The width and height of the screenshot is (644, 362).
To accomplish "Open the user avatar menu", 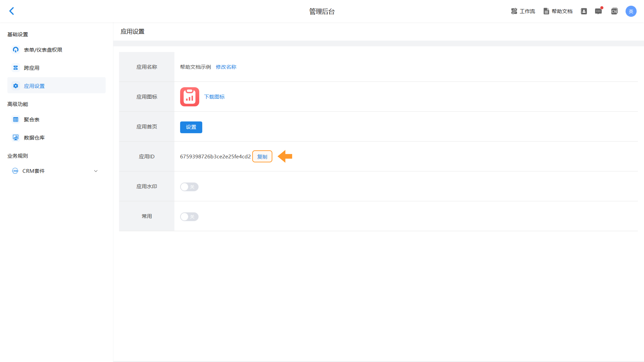I will tap(631, 11).
